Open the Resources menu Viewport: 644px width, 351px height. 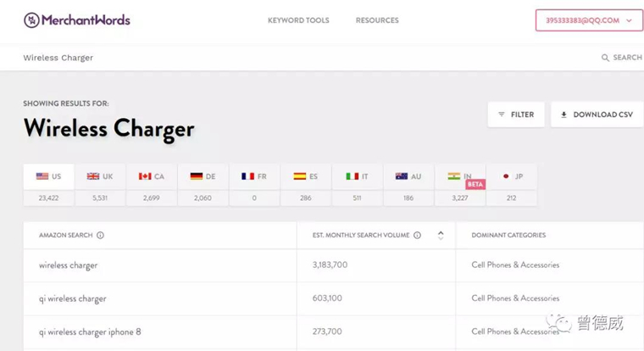click(377, 20)
